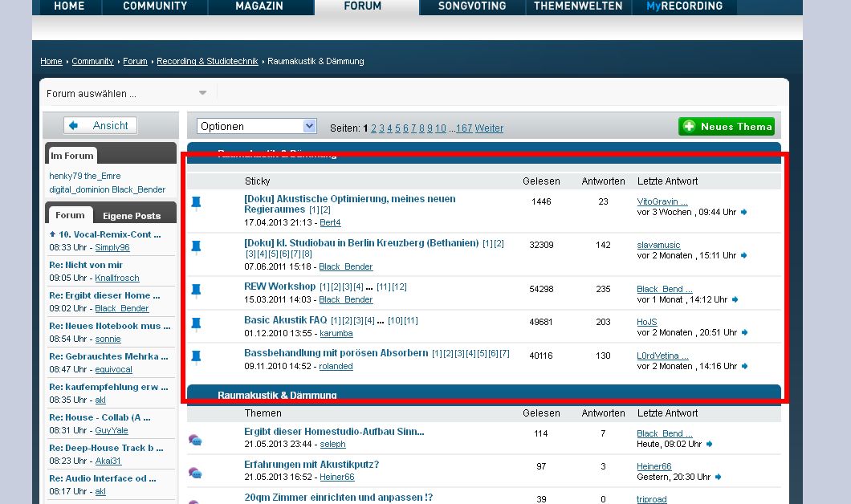Jump to last post arrow after 14:12 Uhr
This screenshot has height=504, width=851.
point(735,299)
